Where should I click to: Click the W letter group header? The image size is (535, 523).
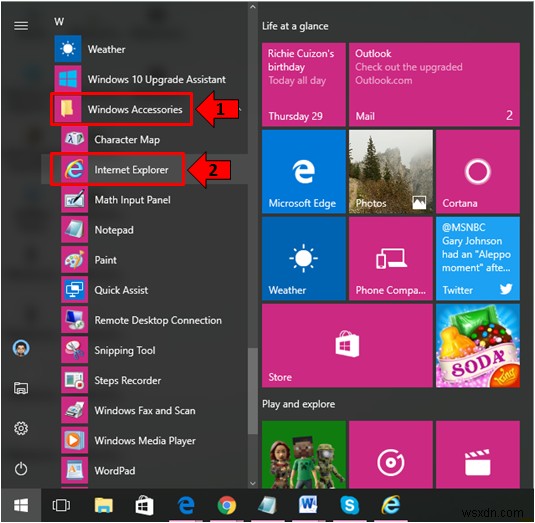click(x=59, y=22)
